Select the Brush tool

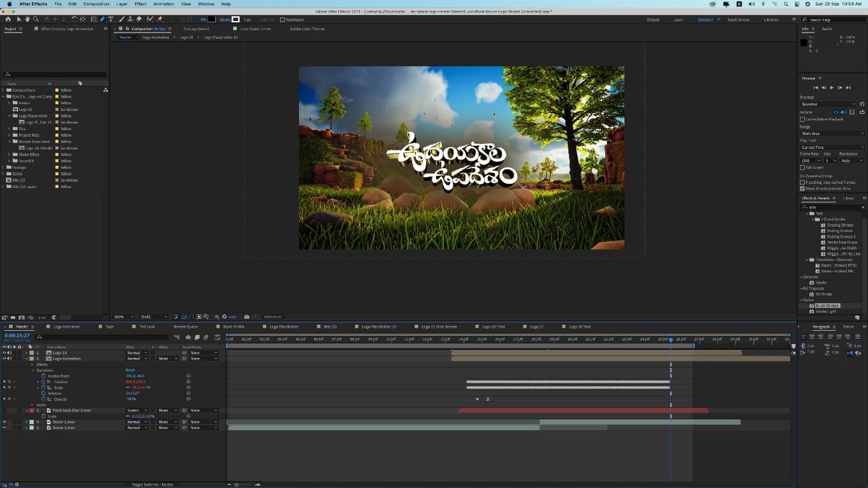pyautogui.click(x=121, y=19)
